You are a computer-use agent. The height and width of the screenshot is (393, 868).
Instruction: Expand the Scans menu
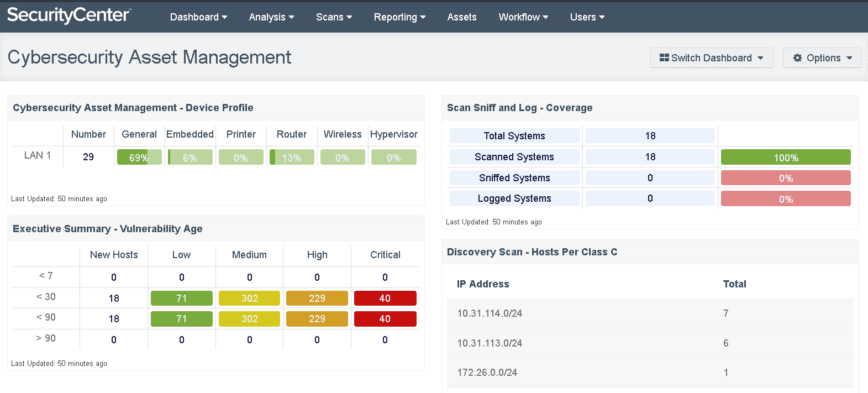click(334, 17)
